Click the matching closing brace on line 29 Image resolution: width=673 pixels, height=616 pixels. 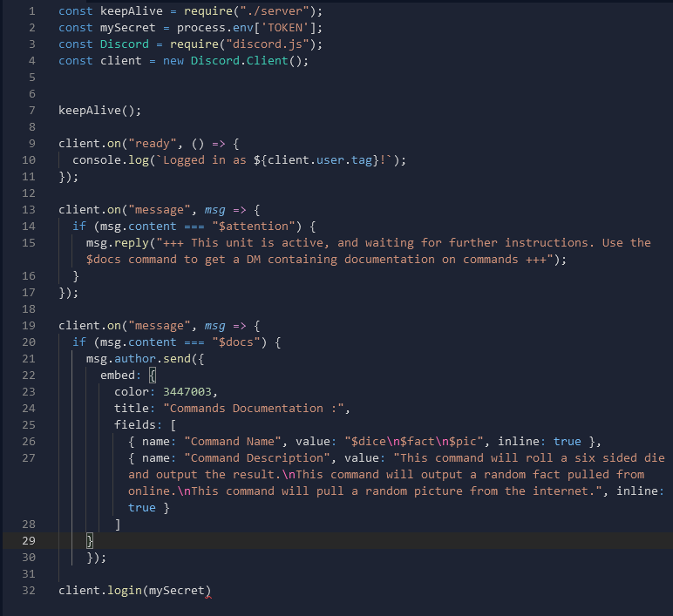tap(89, 541)
